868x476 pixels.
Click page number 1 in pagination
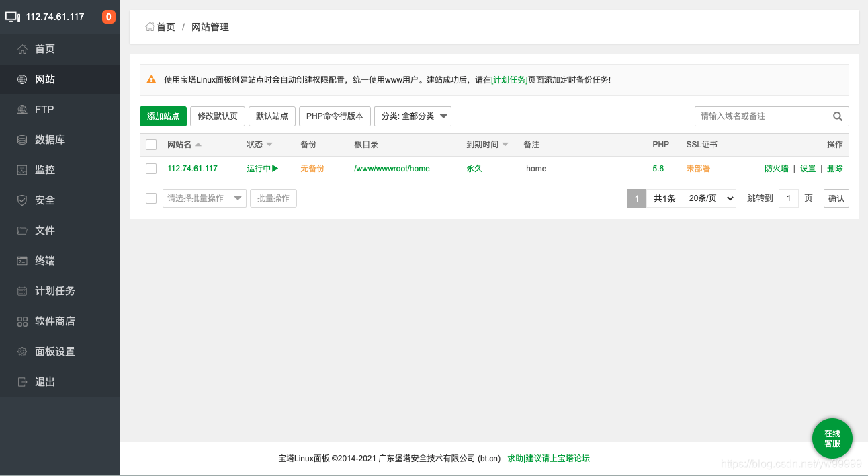click(636, 198)
